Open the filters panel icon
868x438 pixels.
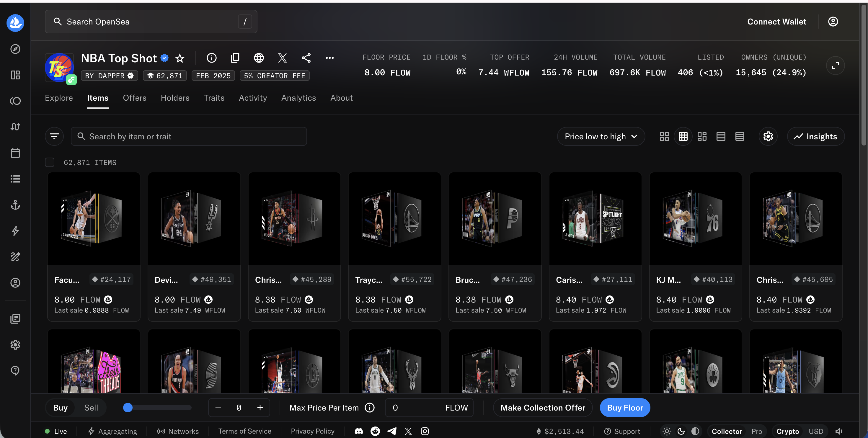point(54,136)
